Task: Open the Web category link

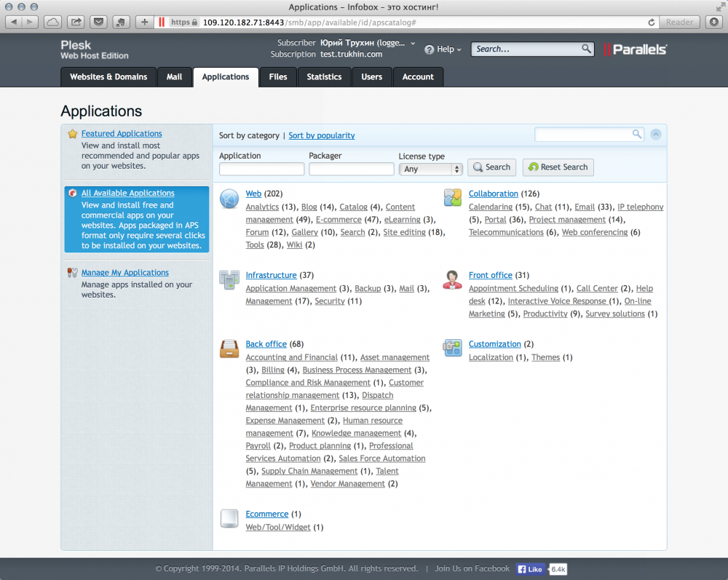Action: tap(253, 194)
